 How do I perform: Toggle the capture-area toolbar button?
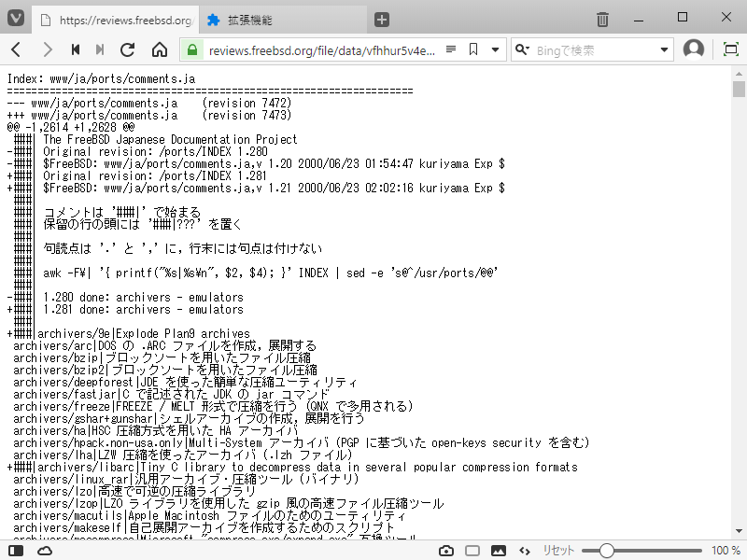731,49
